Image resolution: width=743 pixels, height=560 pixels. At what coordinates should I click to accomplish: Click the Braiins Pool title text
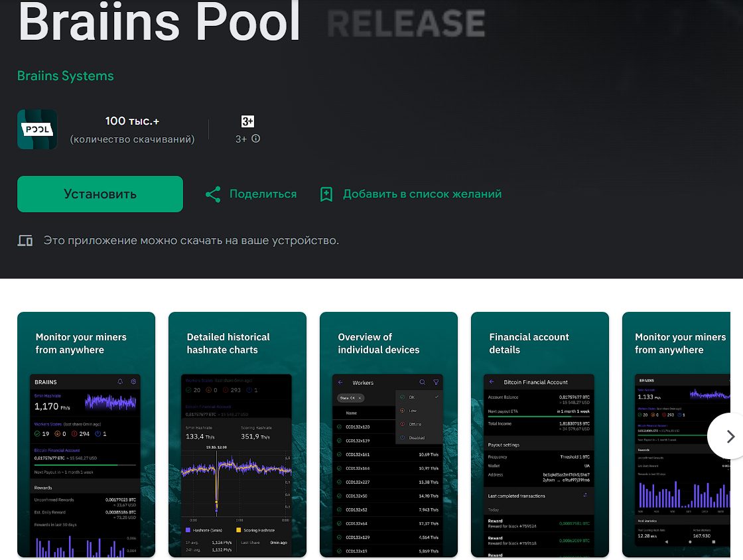159,21
